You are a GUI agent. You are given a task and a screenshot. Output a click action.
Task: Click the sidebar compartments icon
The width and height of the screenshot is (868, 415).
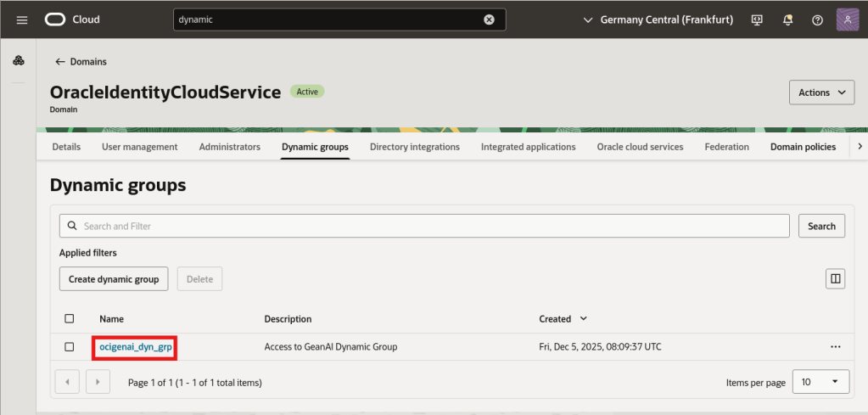coord(19,61)
